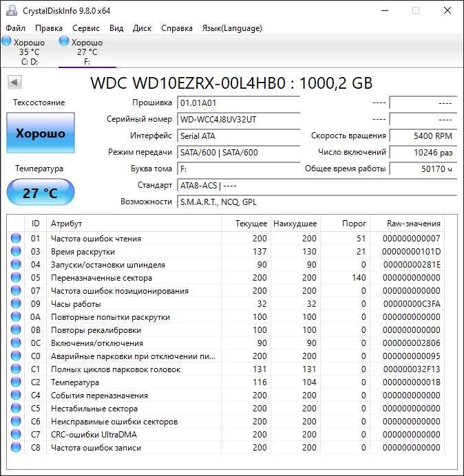Viewport: 464px width, 476px height.
Task: Select row Переназначенные сектора
Action: (x=226, y=277)
